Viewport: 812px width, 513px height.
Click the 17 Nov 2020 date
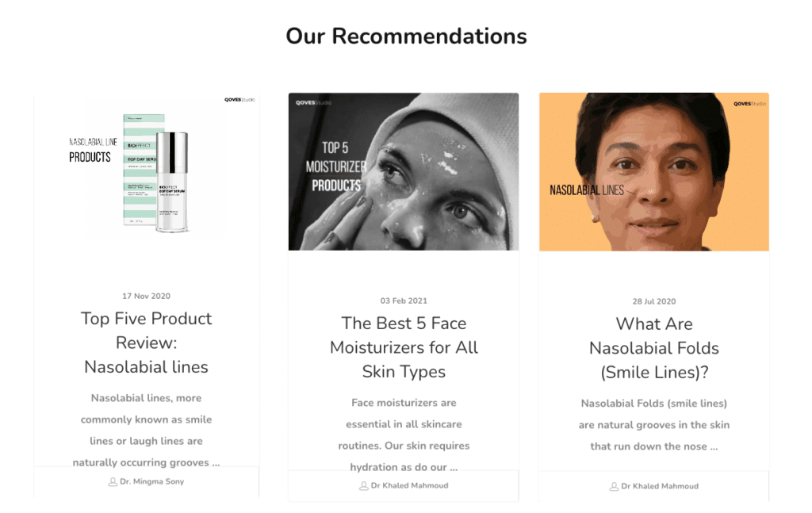(x=146, y=296)
